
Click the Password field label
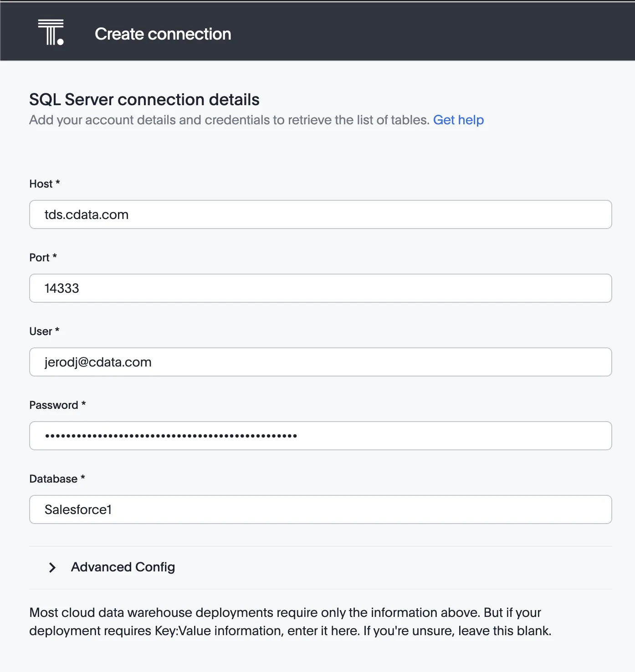(54, 405)
